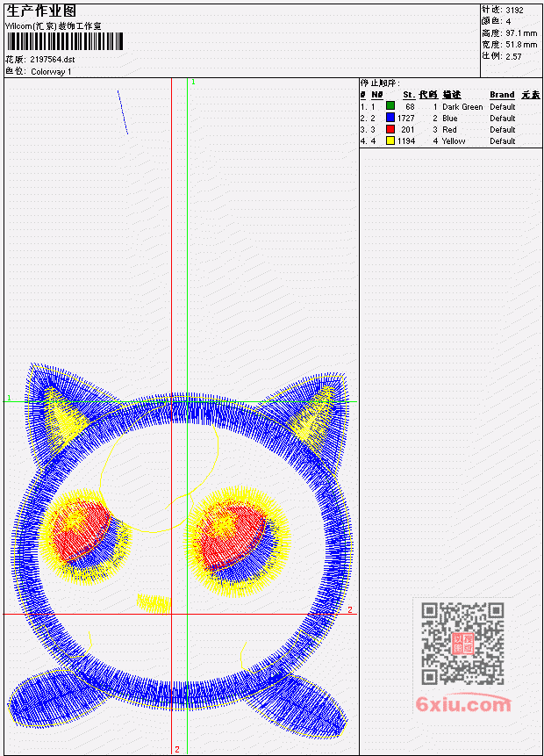Click the width value '51.8 mm'
Viewport: 544px width, 756px height.
[521, 45]
